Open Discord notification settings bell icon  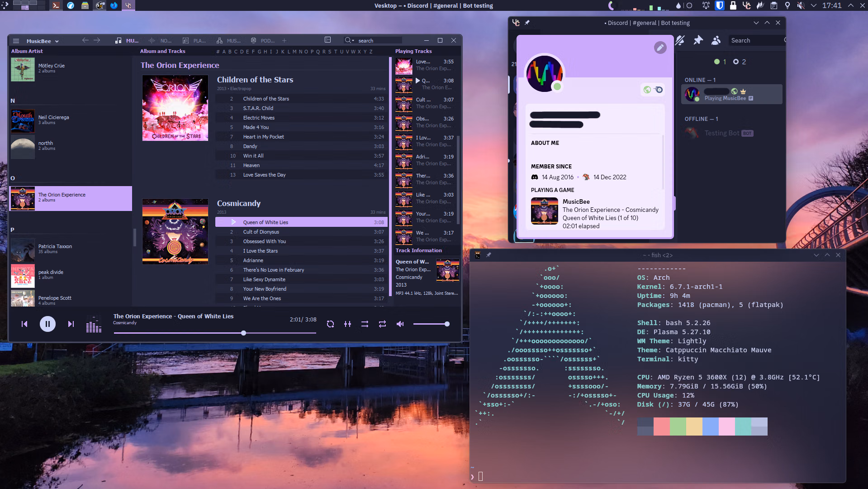tap(680, 40)
